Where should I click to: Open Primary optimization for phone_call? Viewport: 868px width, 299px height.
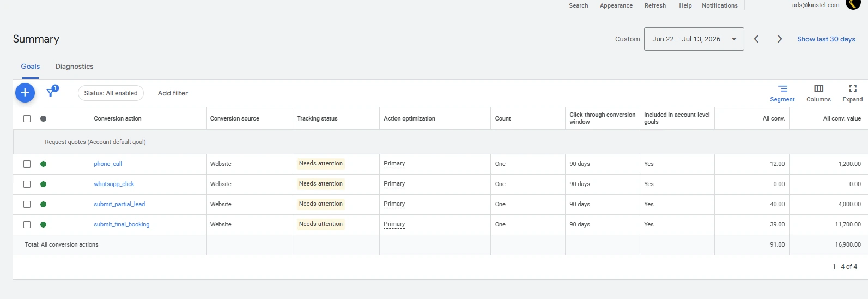(x=394, y=164)
